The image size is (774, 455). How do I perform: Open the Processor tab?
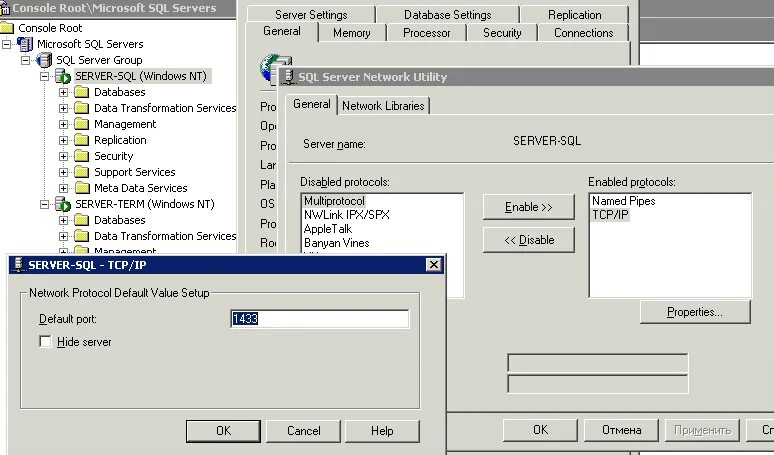click(426, 33)
